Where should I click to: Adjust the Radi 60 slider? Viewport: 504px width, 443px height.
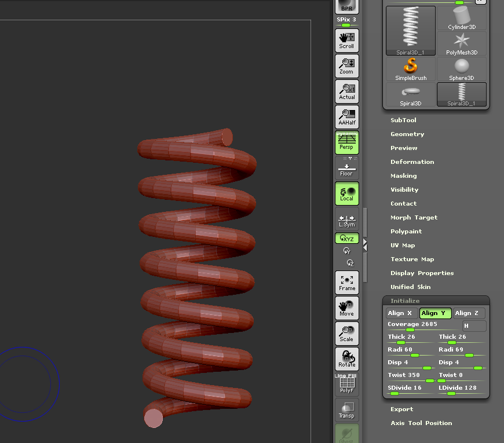coord(410,352)
